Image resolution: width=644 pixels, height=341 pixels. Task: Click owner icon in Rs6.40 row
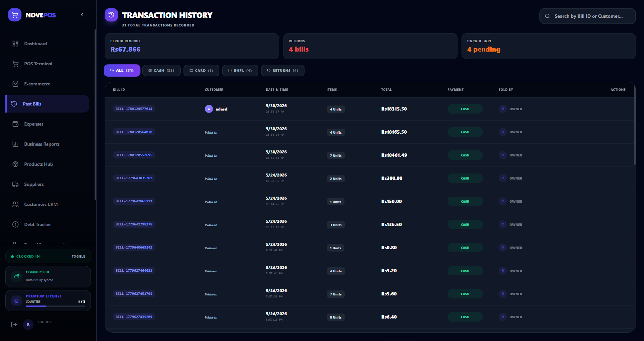tap(503, 317)
